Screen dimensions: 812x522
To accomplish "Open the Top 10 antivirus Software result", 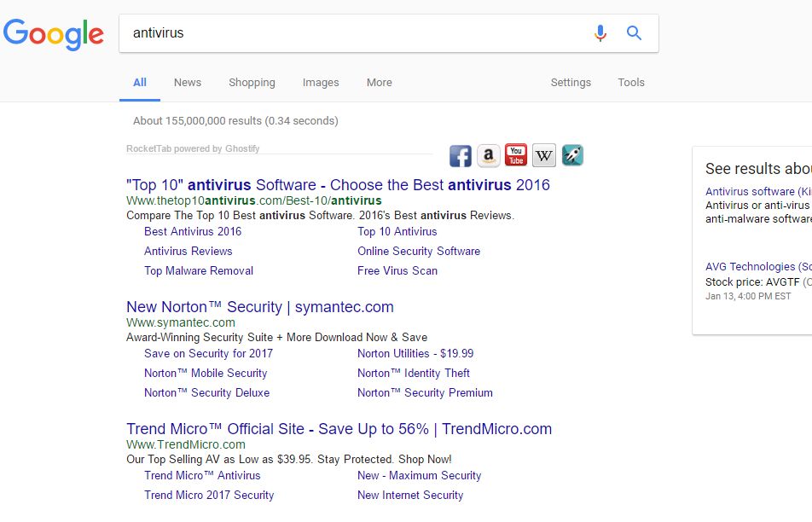I will [338, 185].
